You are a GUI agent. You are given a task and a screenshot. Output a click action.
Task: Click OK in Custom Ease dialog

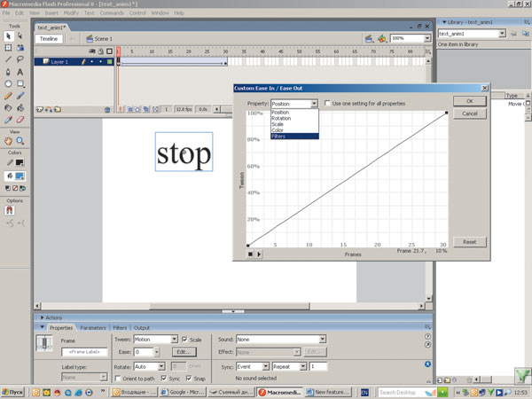[x=470, y=101]
